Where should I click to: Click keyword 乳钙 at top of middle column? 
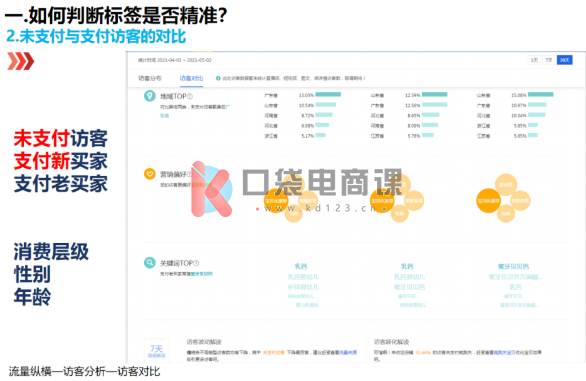click(407, 266)
